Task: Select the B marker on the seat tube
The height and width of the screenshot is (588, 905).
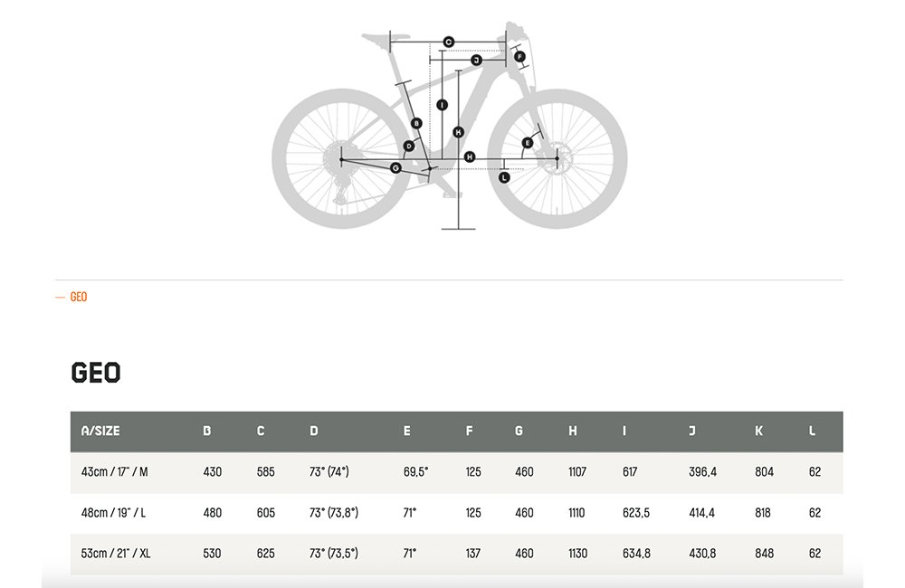Action: [416, 124]
